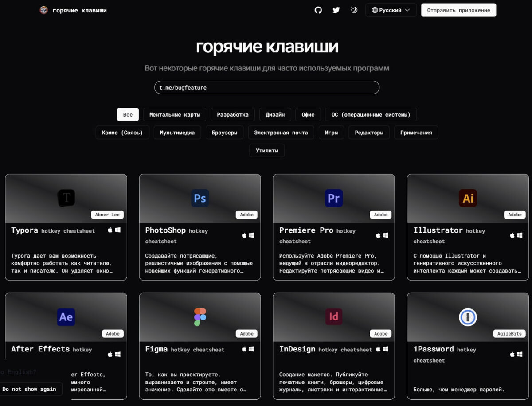Open the GitHub repository icon
532x406 pixels.
(x=318, y=10)
